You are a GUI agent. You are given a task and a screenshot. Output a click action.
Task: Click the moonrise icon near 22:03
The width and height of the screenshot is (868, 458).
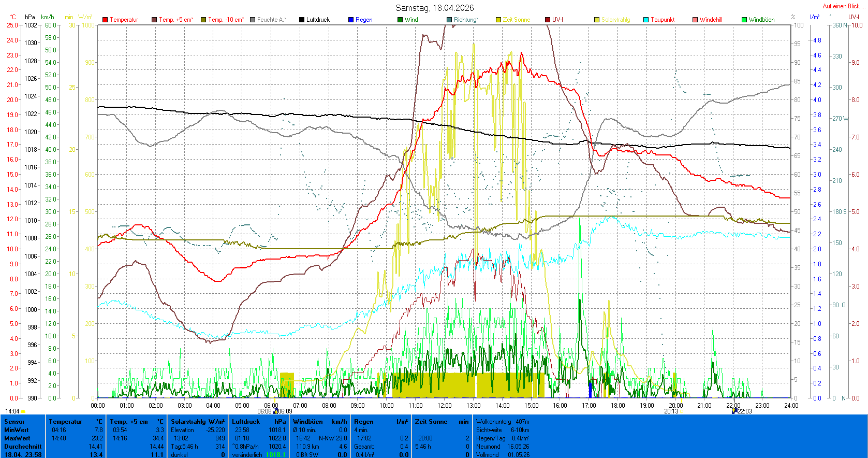point(734,411)
